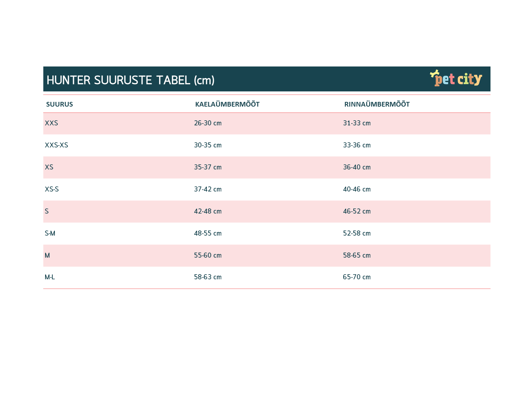Viewport: 532px width, 396px height.
Task: Select the 30-35 cm neck value
Action: point(208,145)
